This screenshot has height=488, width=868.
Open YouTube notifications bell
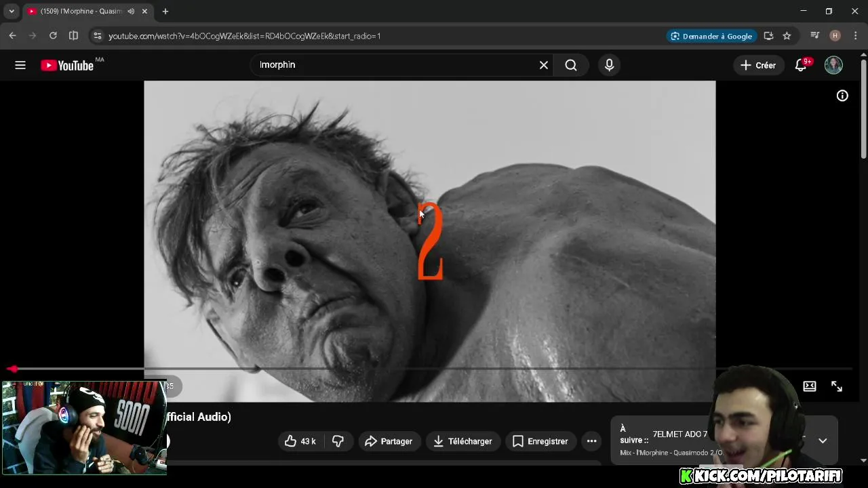[802, 65]
